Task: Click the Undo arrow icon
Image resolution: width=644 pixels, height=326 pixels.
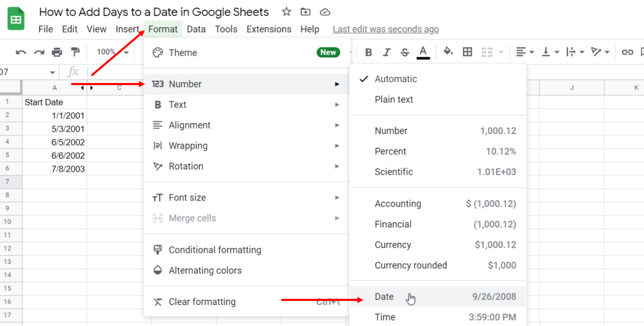Action: point(21,52)
